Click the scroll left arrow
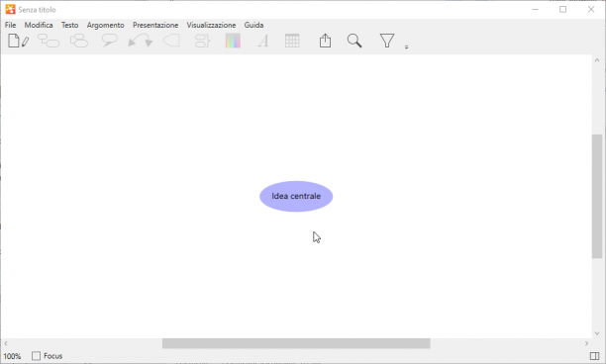This screenshot has height=364, width=606. (6, 343)
